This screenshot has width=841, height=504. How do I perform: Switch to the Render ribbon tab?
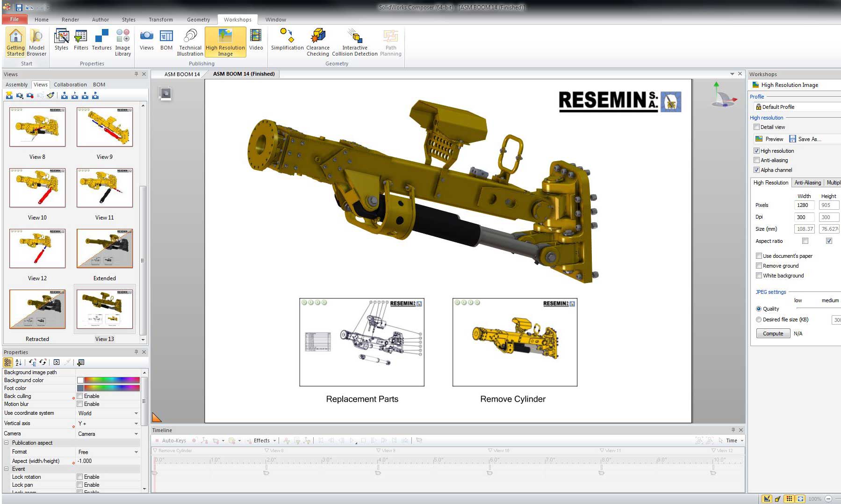point(70,20)
